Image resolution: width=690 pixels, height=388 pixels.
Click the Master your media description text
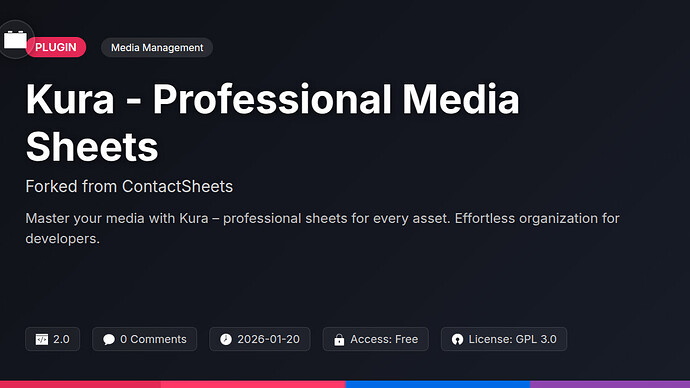point(323,228)
